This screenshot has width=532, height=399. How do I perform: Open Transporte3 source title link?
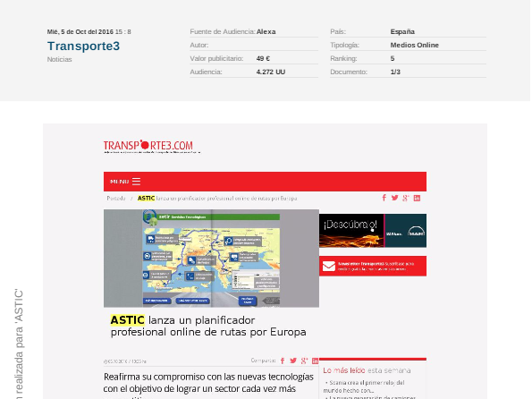[83, 46]
